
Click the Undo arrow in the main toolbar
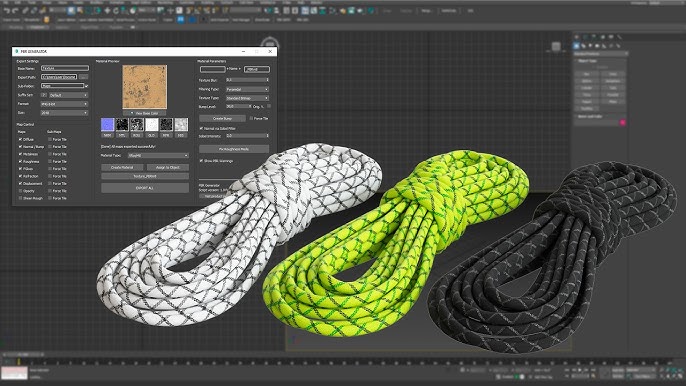(x=7, y=11)
